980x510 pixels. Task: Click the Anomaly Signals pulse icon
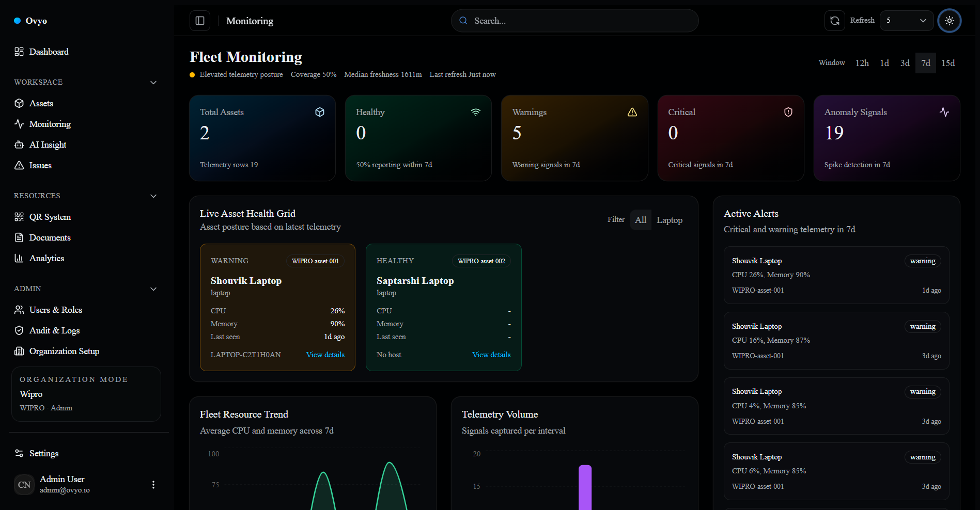[944, 112]
